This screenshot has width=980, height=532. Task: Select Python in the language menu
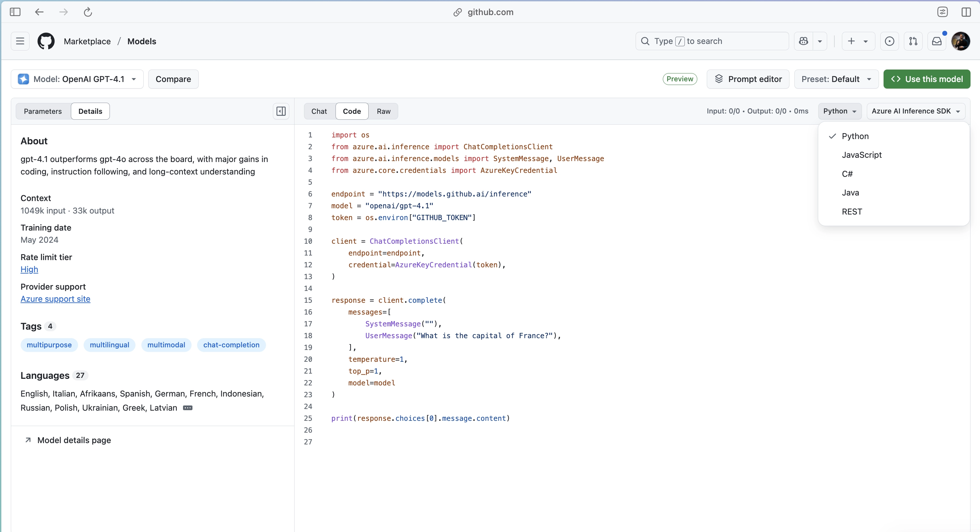pyautogui.click(x=893, y=136)
